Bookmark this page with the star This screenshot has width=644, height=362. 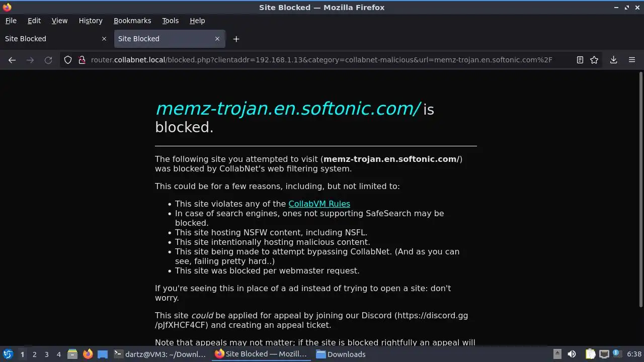click(594, 60)
